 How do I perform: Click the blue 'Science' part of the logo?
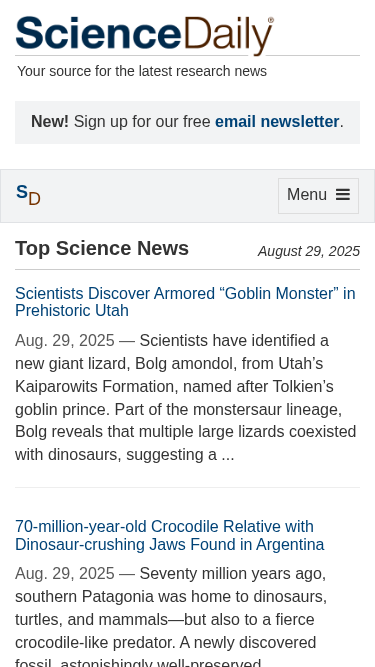pyautogui.click(x=99, y=33)
